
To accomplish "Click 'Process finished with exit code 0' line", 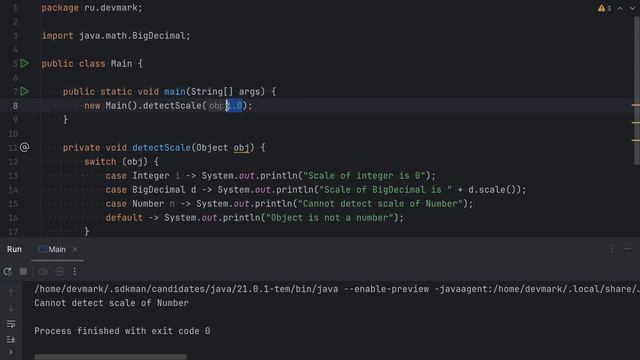I will [x=122, y=331].
